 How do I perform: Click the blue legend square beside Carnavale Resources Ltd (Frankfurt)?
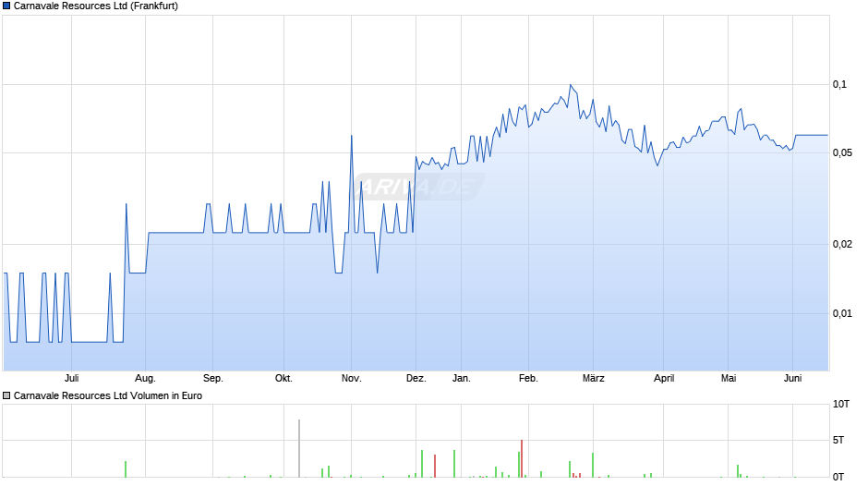click(x=6, y=6)
